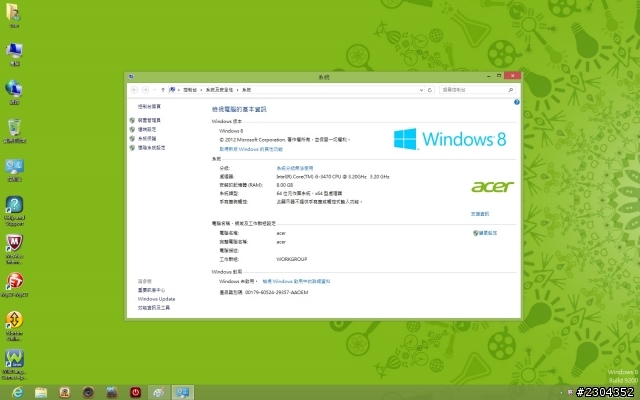This screenshot has width=640, height=400.
Task: Open the address bar history dropdown chevron
Action: tap(421, 90)
